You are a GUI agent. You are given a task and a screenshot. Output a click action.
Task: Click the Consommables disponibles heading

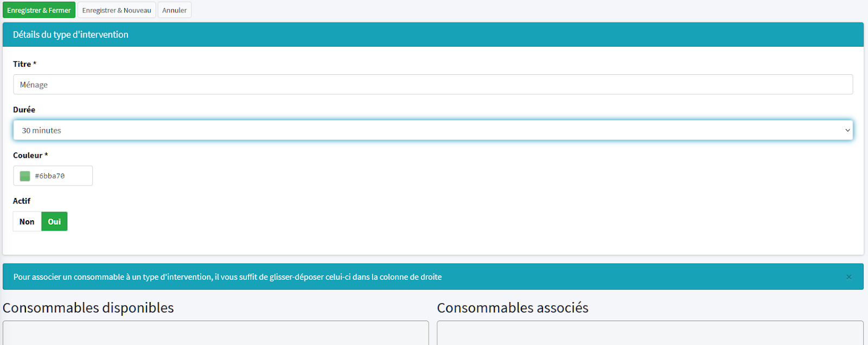[88, 308]
